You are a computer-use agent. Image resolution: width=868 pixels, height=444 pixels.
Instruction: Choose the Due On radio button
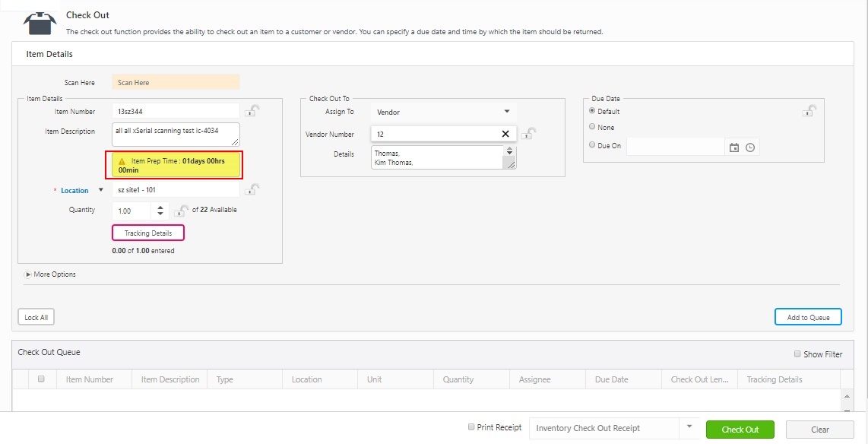[x=593, y=144]
